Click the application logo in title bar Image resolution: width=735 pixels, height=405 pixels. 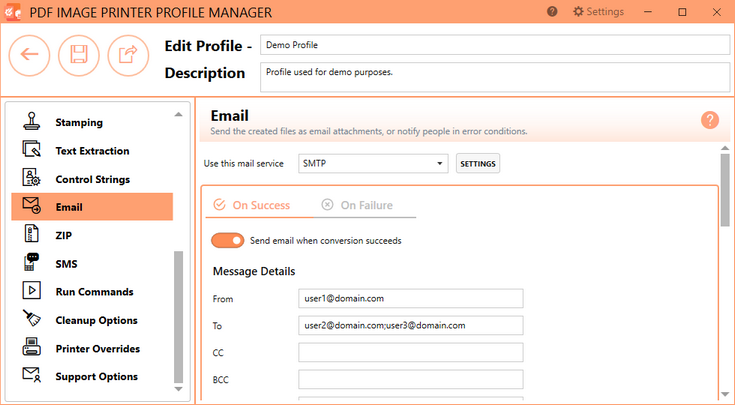[13, 12]
